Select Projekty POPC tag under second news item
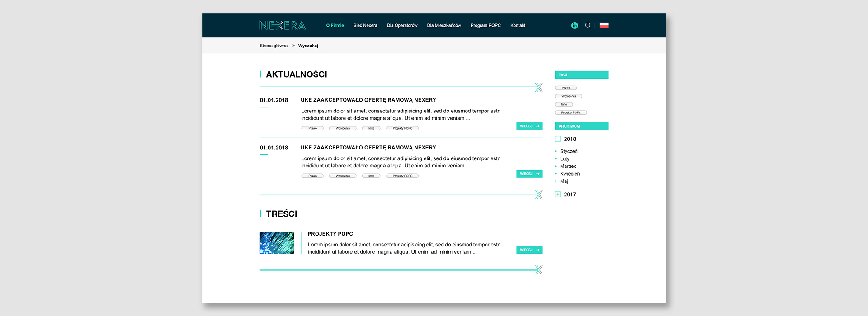The width and height of the screenshot is (868, 316). 402,176
